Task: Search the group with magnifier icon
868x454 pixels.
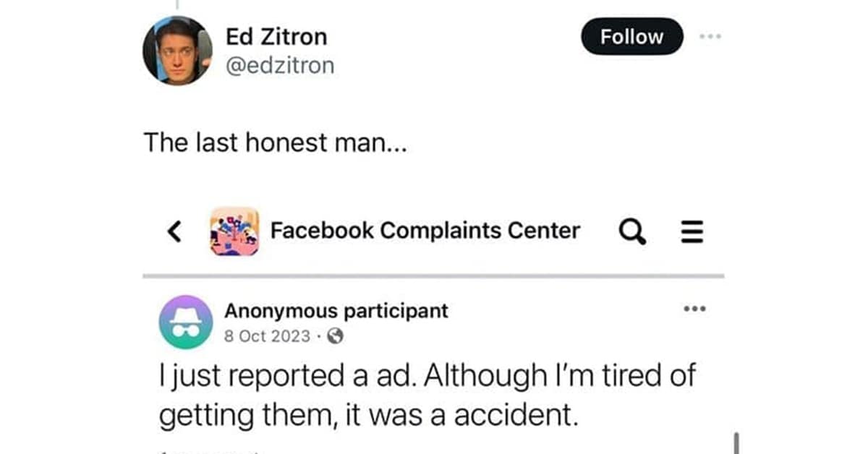Action: pos(634,231)
